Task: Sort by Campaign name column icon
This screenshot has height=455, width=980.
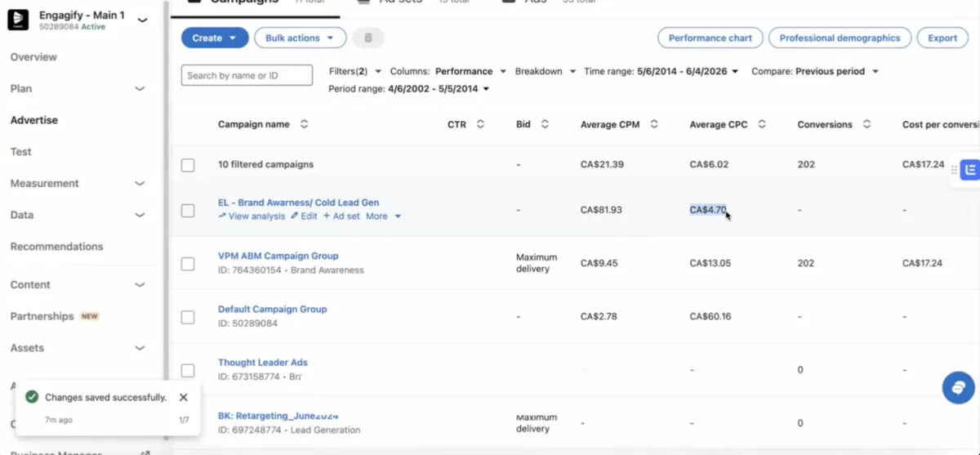Action: [305, 124]
